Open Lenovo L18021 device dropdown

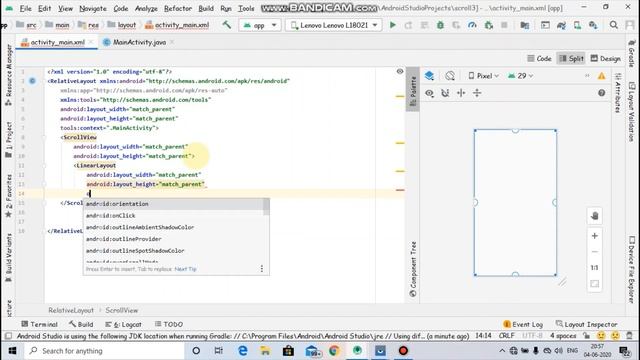point(334,25)
